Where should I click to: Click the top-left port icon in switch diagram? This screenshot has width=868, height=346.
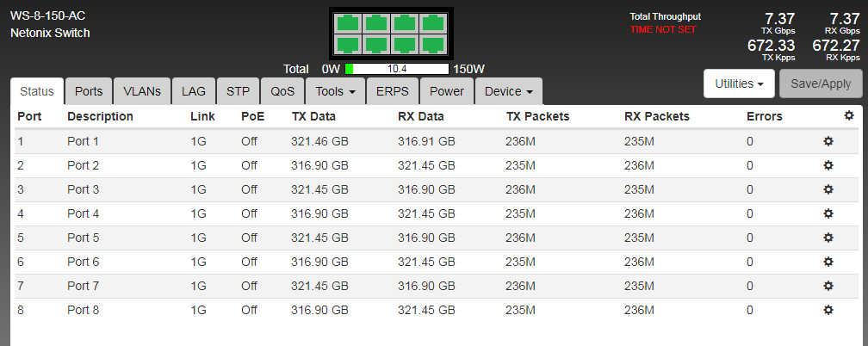347,23
